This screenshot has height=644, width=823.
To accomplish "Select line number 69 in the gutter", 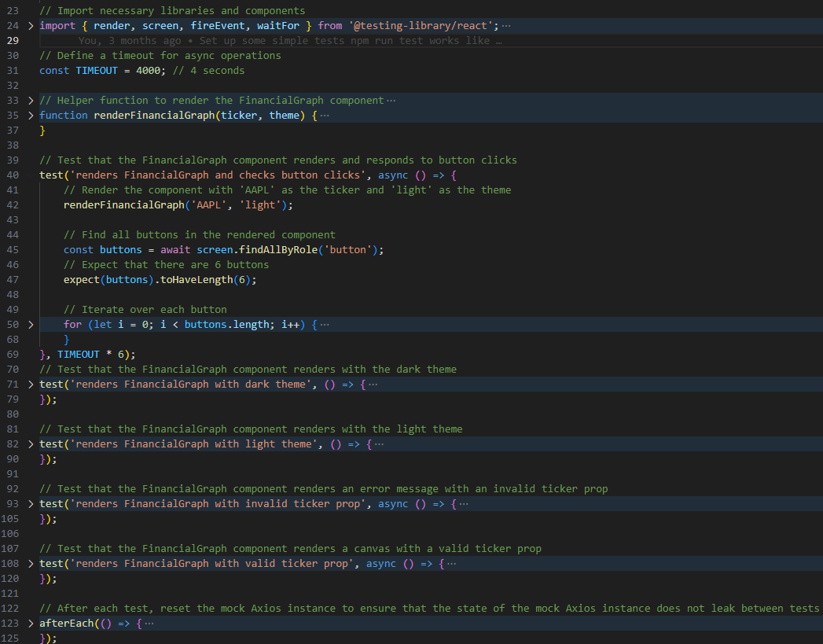I will coord(13,355).
